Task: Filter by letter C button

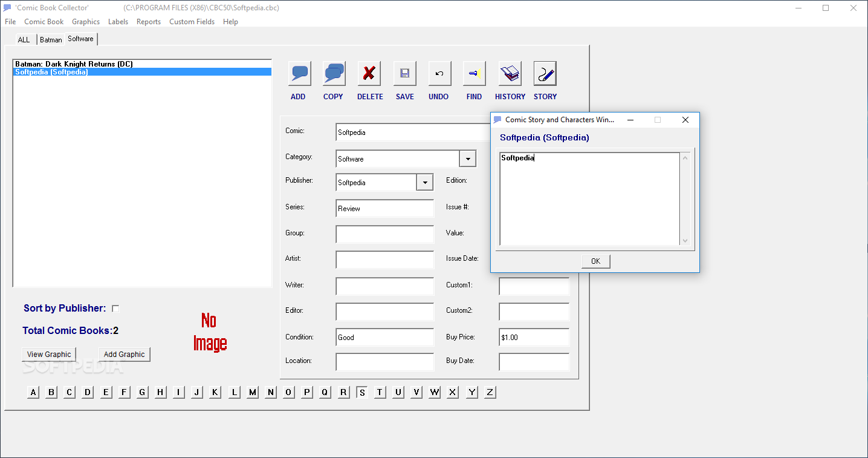Action: tap(70, 393)
